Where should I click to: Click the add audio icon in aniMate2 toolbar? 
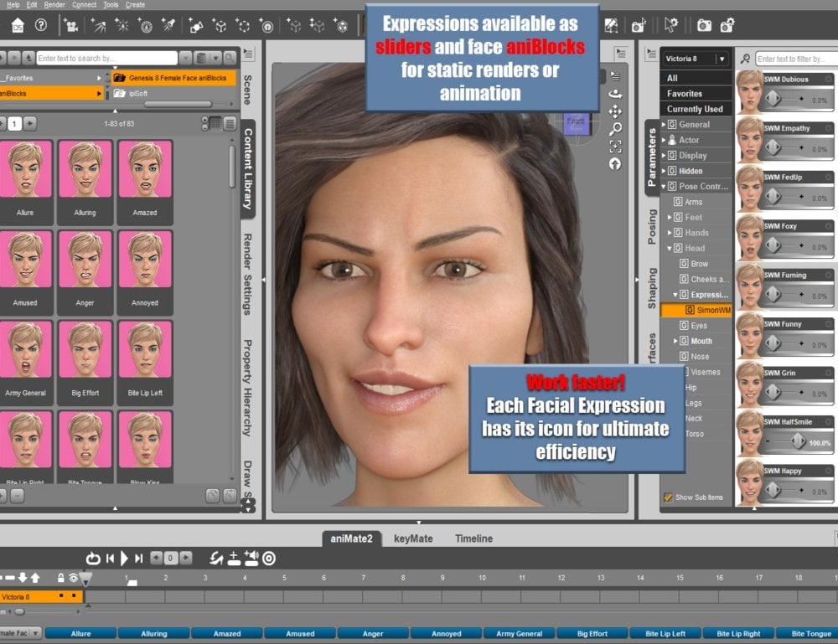pyautogui.click(x=251, y=558)
